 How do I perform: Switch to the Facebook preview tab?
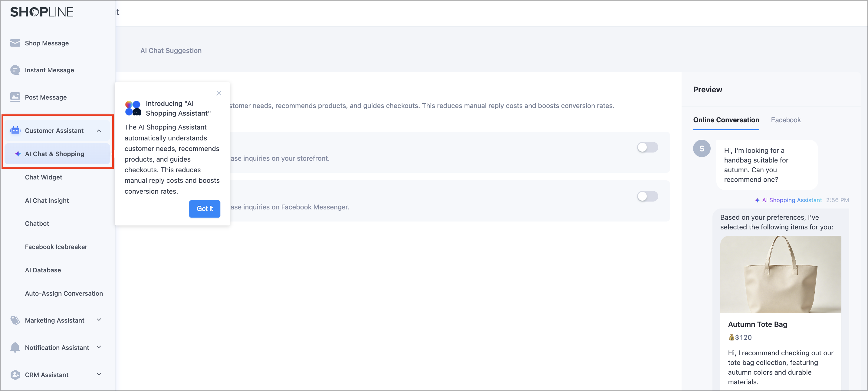(785, 120)
